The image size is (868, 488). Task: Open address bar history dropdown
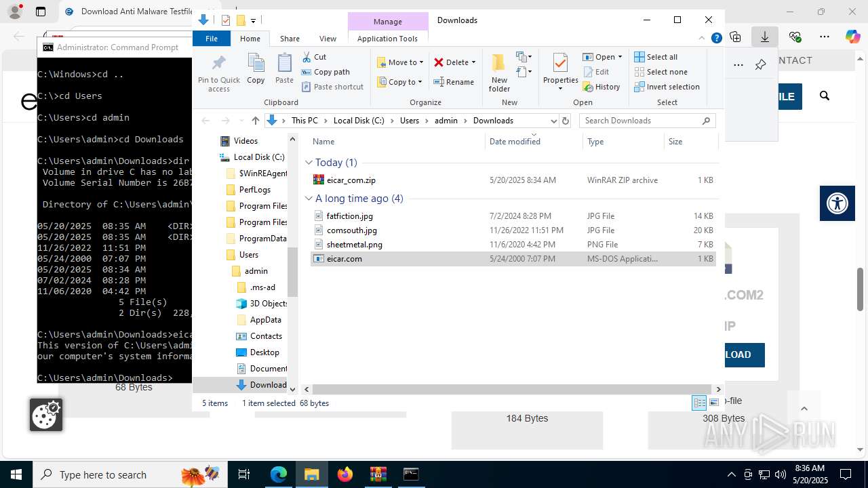[x=553, y=121]
